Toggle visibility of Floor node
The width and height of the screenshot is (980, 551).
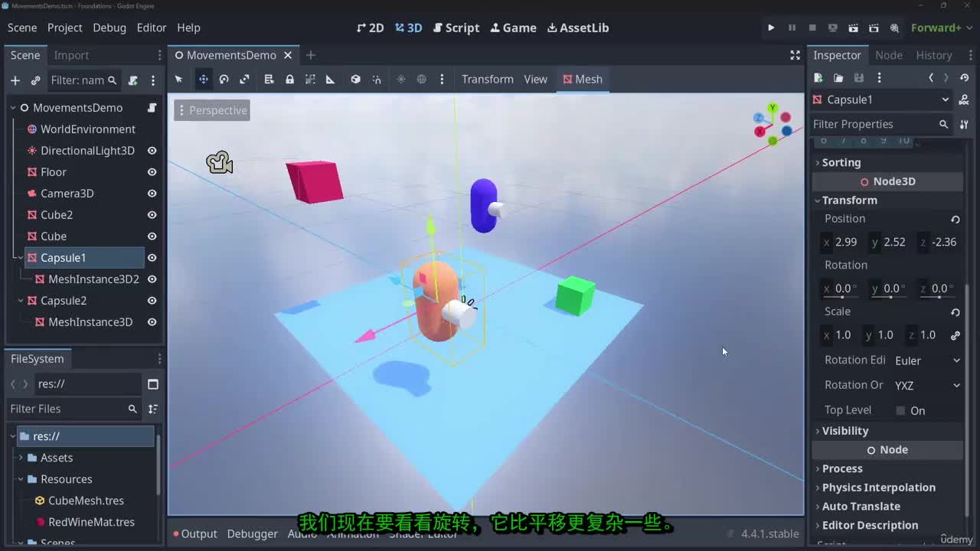[152, 172]
